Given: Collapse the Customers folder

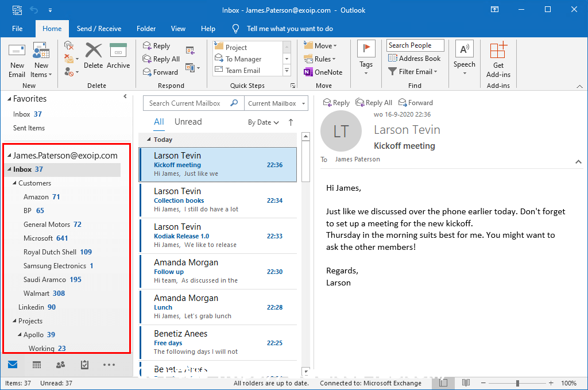Looking at the screenshot, I should click(14, 183).
